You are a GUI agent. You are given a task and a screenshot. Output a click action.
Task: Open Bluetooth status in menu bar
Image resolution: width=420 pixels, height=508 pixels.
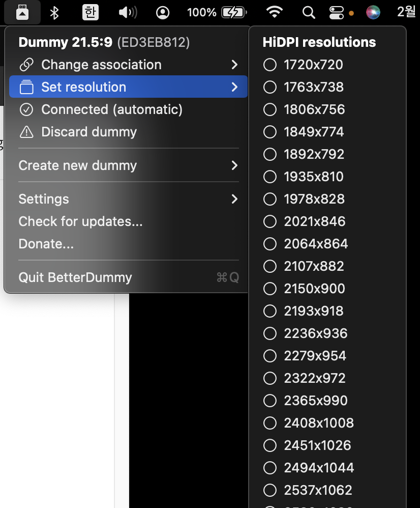[54, 13]
